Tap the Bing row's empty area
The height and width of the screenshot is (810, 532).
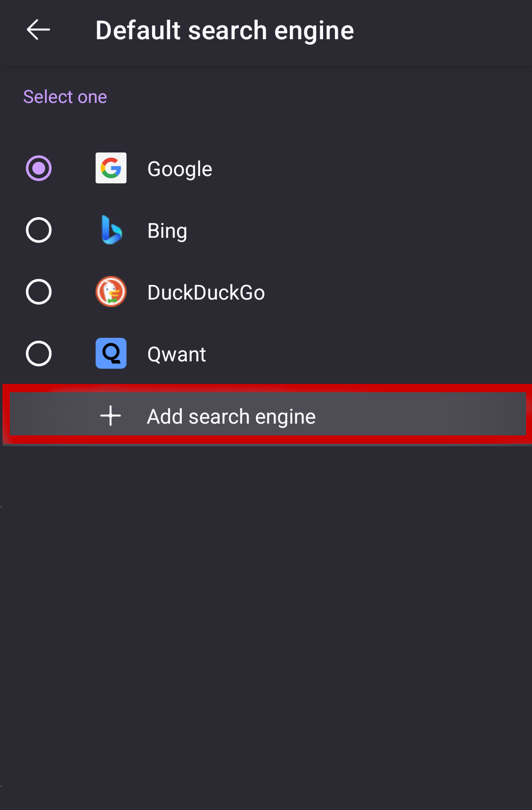[x=358, y=230]
